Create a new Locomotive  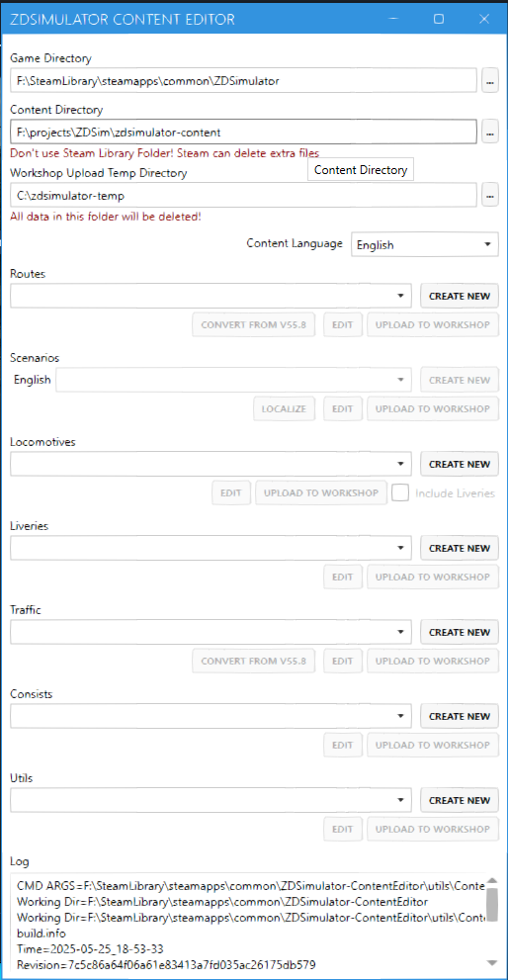(460, 464)
